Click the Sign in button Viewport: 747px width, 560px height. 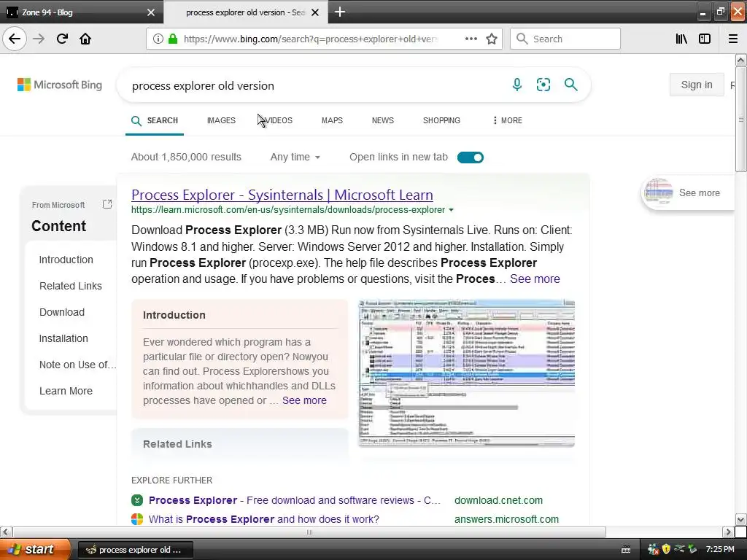697,85
